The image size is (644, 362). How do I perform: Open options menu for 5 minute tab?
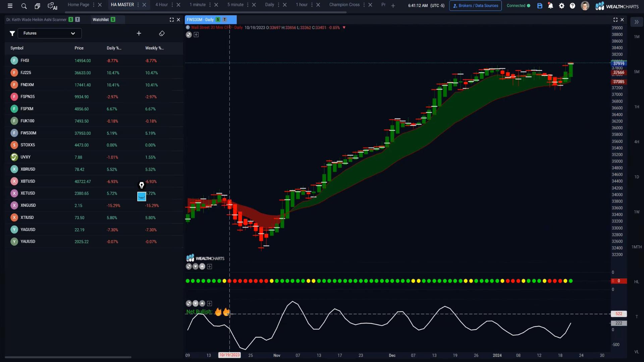[248, 5]
